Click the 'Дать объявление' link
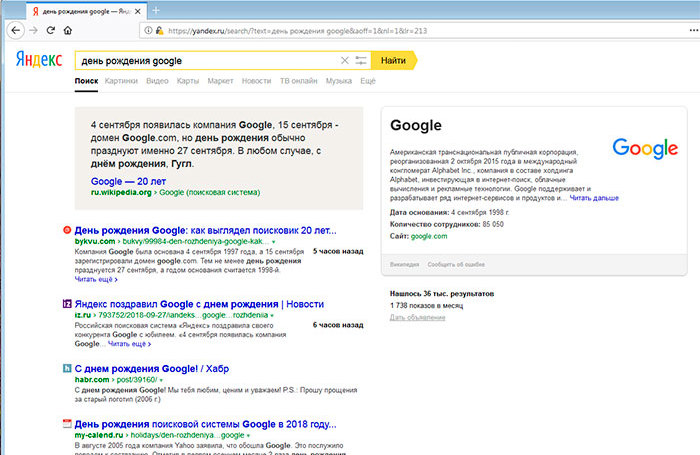The width and height of the screenshot is (700, 455). coord(417,317)
